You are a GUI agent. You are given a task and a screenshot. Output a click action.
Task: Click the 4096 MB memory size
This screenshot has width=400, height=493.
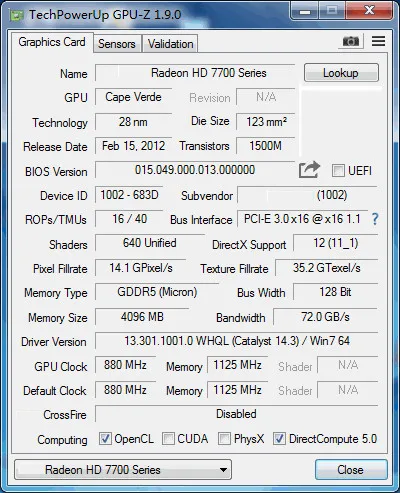coord(142,317)
